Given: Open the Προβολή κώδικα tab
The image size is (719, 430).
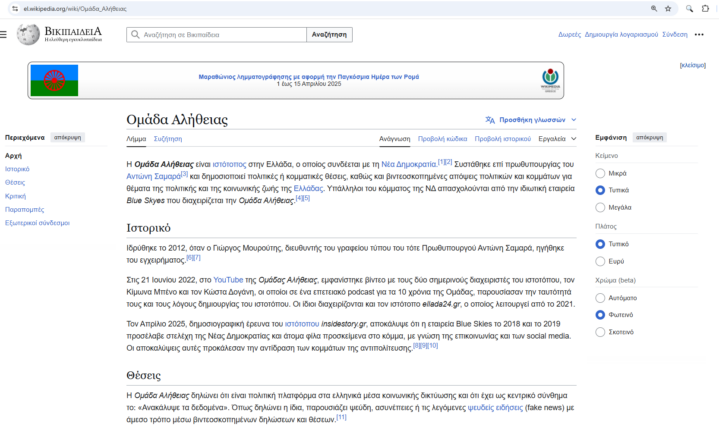Looking at the screenshot, I should coord(442,138).
